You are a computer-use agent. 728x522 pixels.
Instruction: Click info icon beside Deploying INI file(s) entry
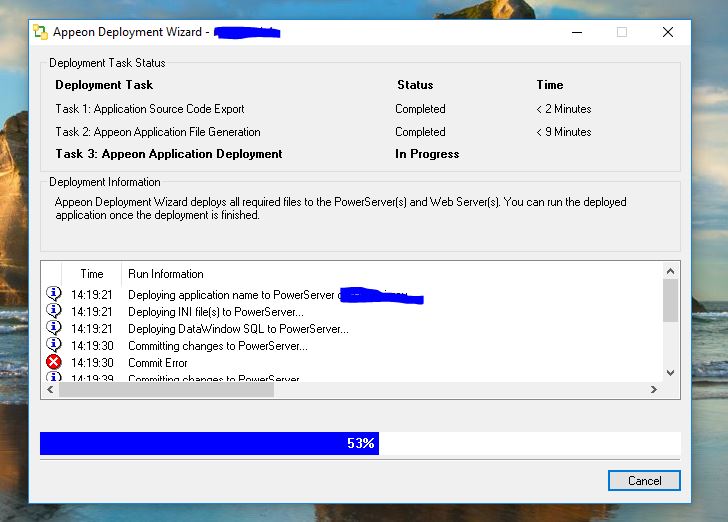[x=54, y=312]
